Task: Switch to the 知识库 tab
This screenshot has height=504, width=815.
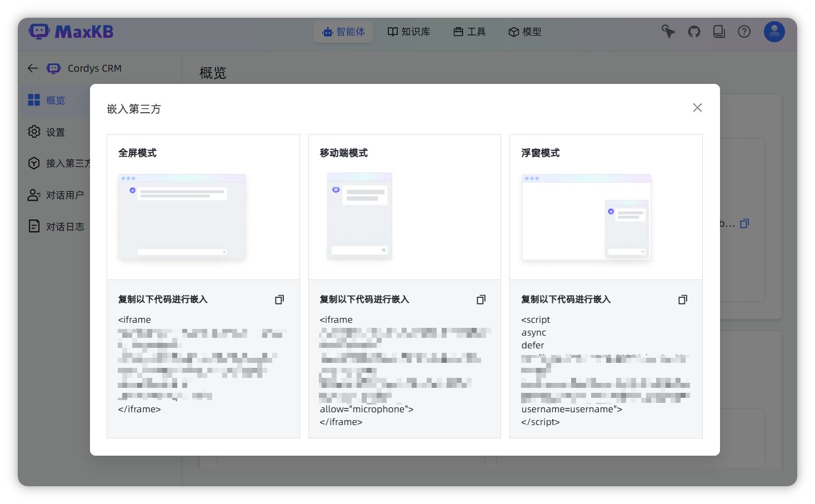Action: point(409,32)
